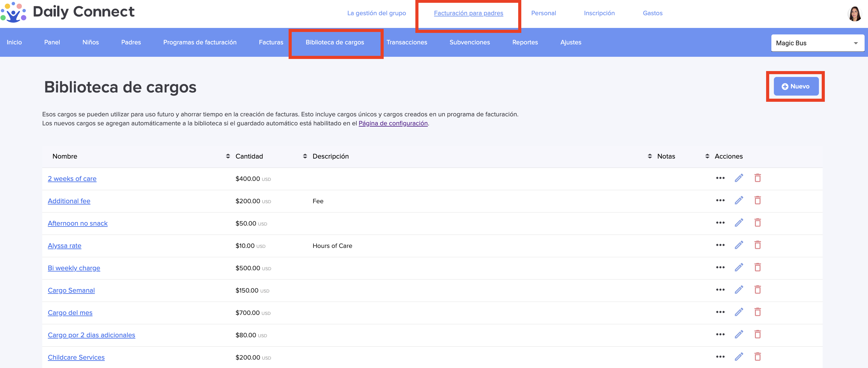The width and height of the screenshot is (868, 368).
Task: Click trash icon for Bi weekly charge
Action: point(757,268)
